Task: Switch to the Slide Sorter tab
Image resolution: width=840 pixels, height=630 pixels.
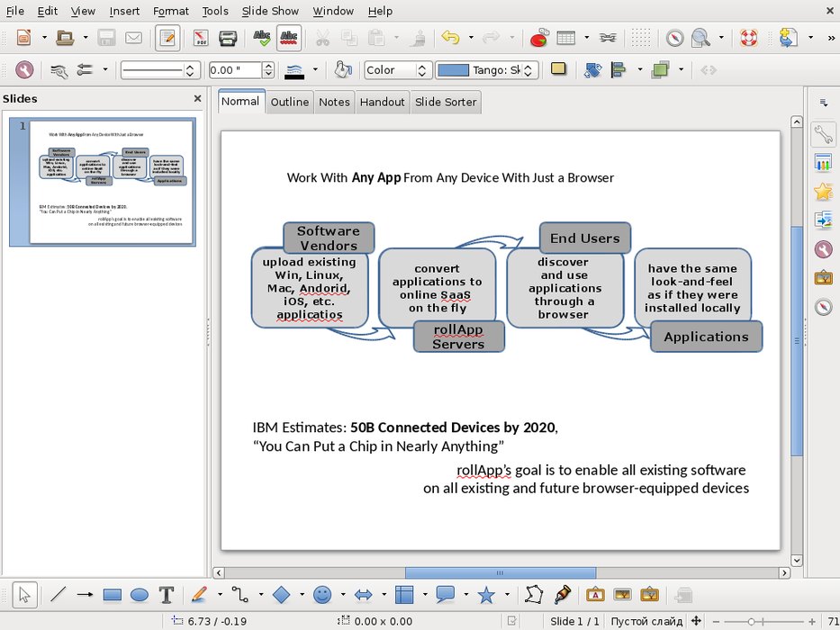Action: click(446, 102)
